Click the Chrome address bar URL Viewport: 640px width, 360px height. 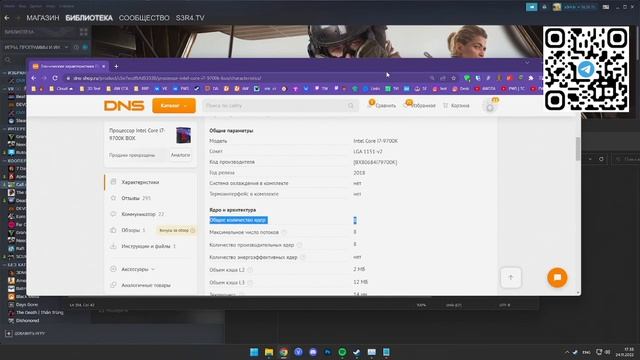point(167,78)
